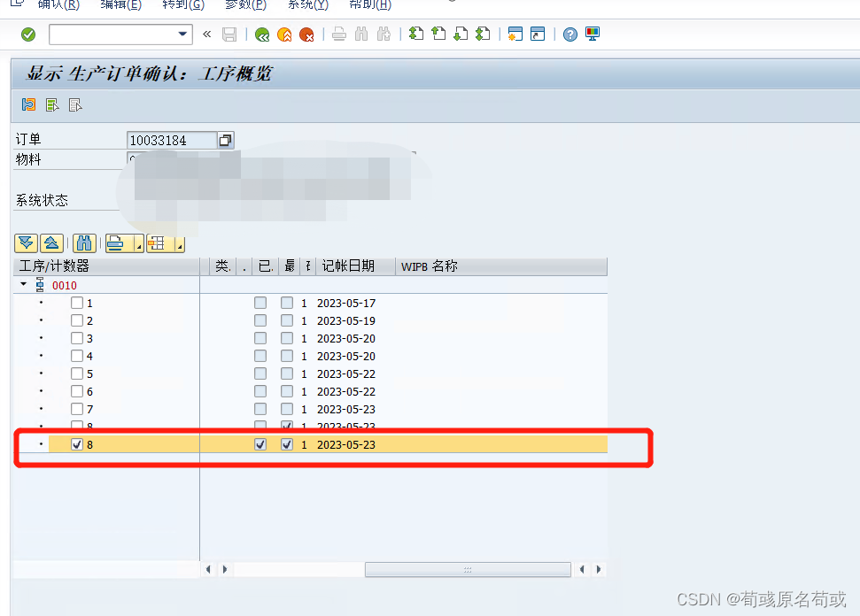Check the checkbox for counter row 5

(x=77, y=373)
